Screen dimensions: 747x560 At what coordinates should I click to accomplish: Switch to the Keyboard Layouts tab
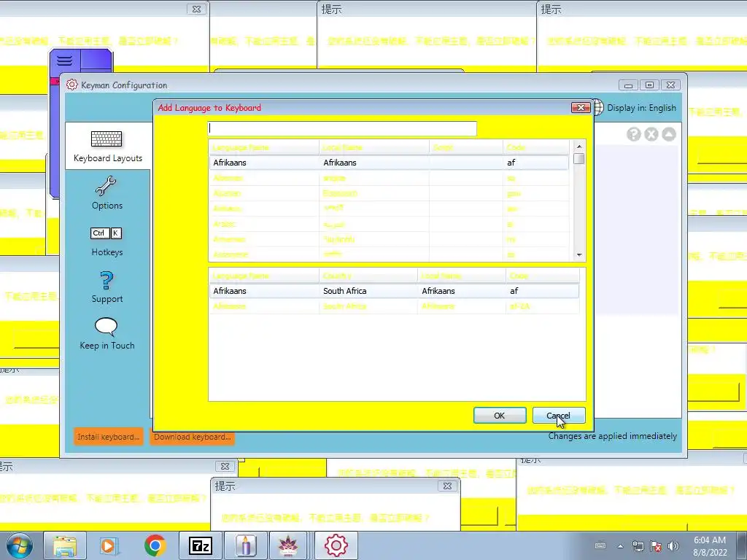click(108, 146)
